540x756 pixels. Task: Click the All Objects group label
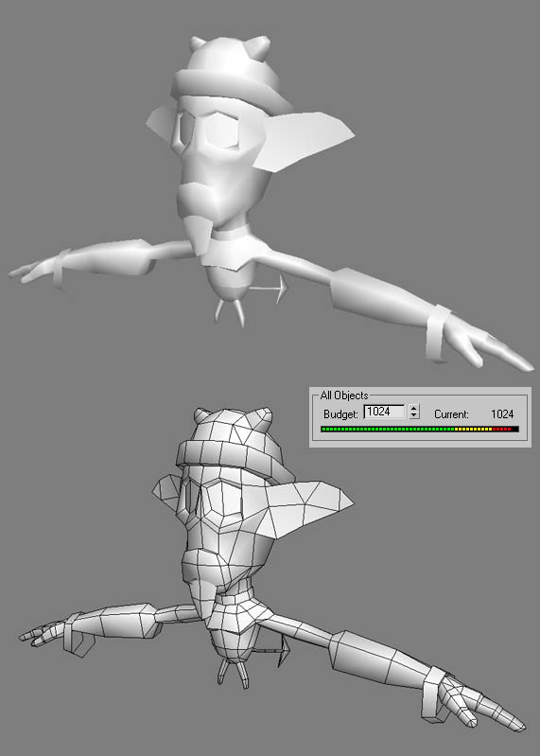coord(344,396)
